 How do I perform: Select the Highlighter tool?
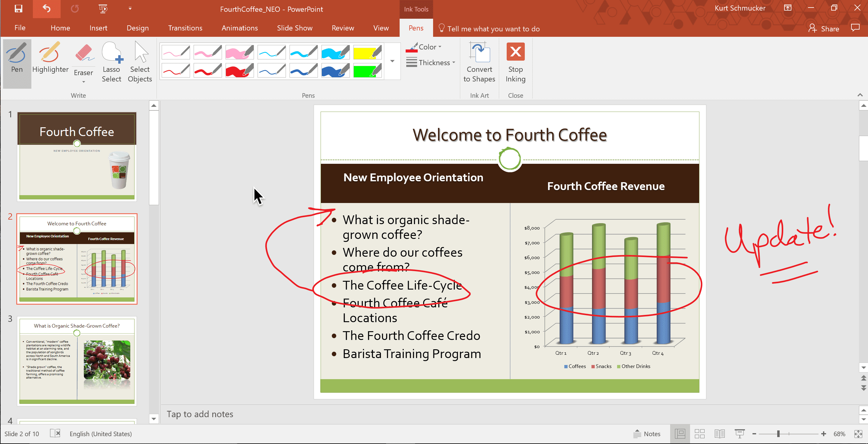(x=50, y=58)
